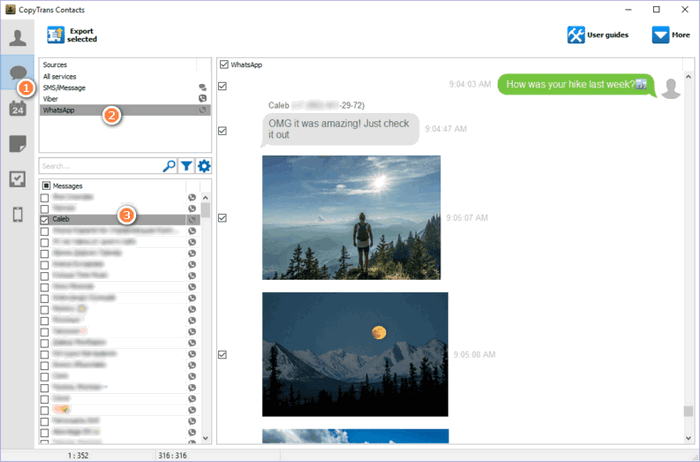Viewport: 700px width, 462px height.
Task: Click the conversation list scrollbar thumb
Action: pos(205,210)
